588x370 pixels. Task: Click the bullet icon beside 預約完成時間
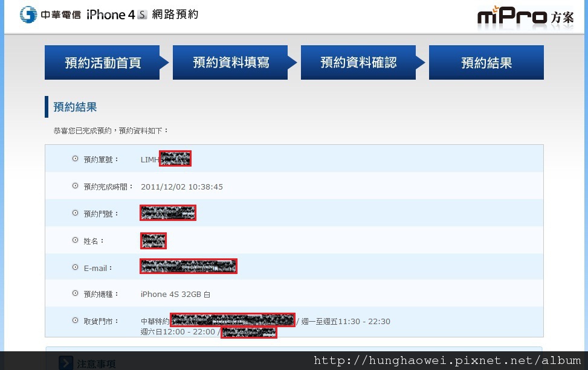coord(76,186)
